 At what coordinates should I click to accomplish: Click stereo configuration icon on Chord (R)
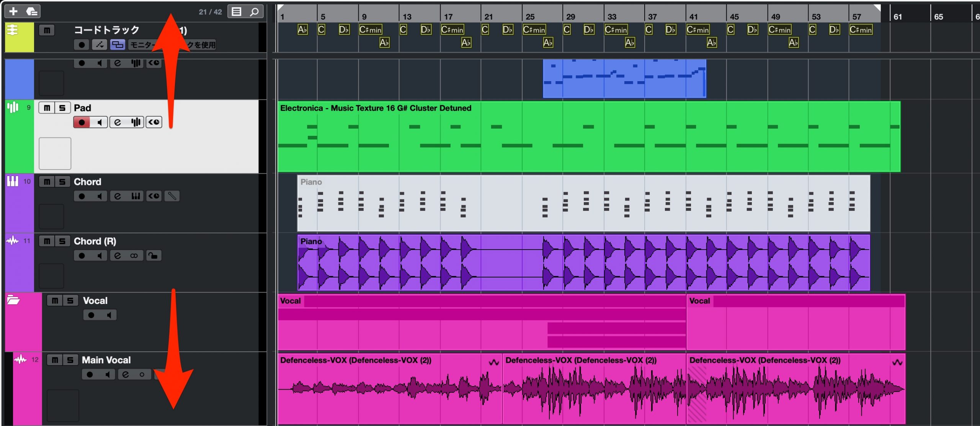click(x=134, y=256)
